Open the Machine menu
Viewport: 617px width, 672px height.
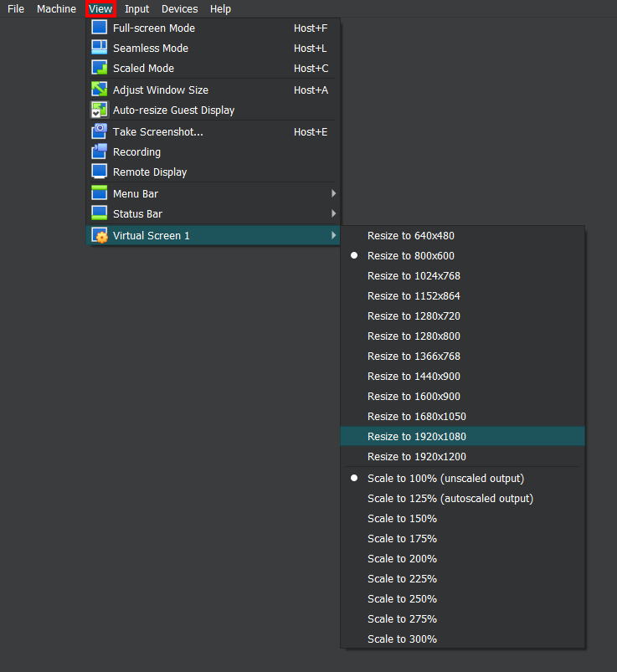56,9
